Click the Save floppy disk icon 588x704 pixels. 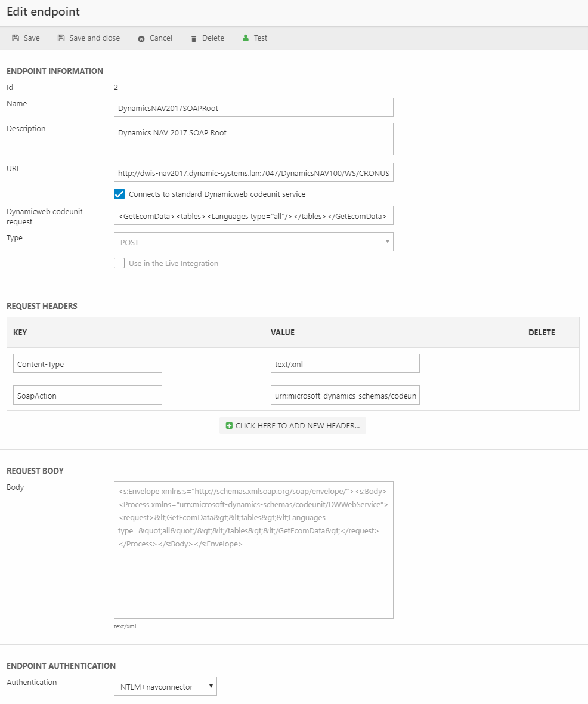[16, 38]
